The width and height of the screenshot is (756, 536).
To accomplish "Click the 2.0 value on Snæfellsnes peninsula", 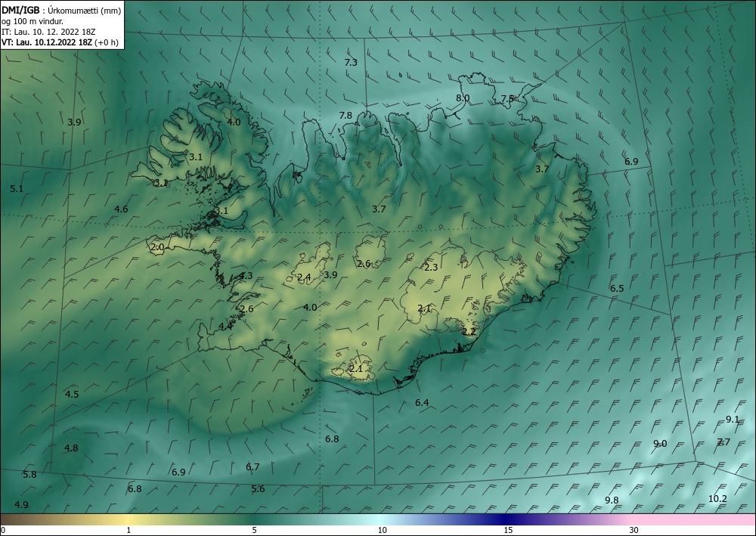I will click(158, 247).
